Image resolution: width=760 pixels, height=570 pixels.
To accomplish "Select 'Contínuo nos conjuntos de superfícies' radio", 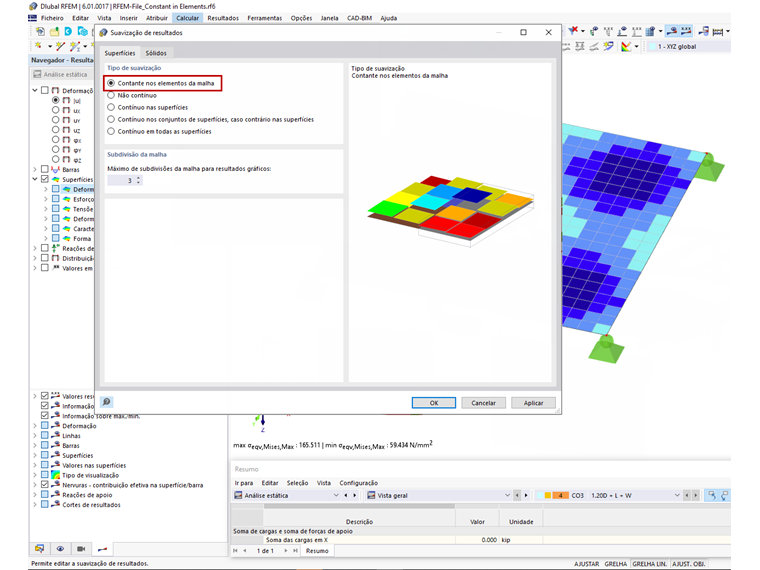I will click(111, 119).
